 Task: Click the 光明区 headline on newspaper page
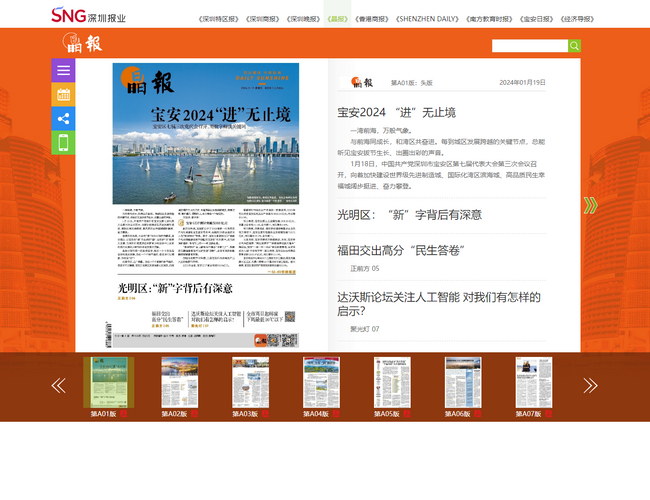pyautogui.click(x=176, y=288)
